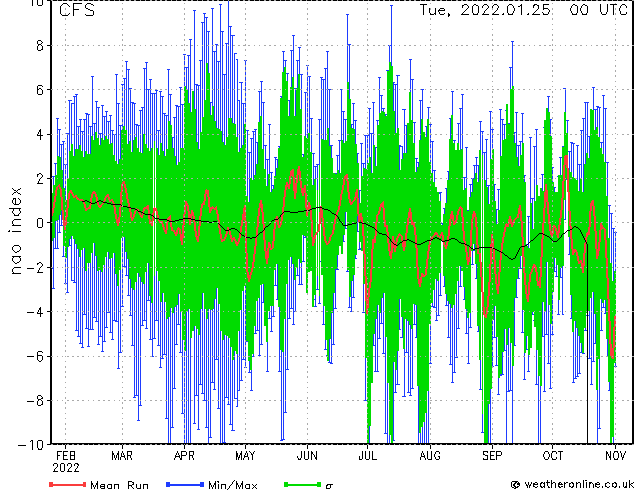Click the y-axis value -6
The image size is (634, 490).
[x=35, y=356]
